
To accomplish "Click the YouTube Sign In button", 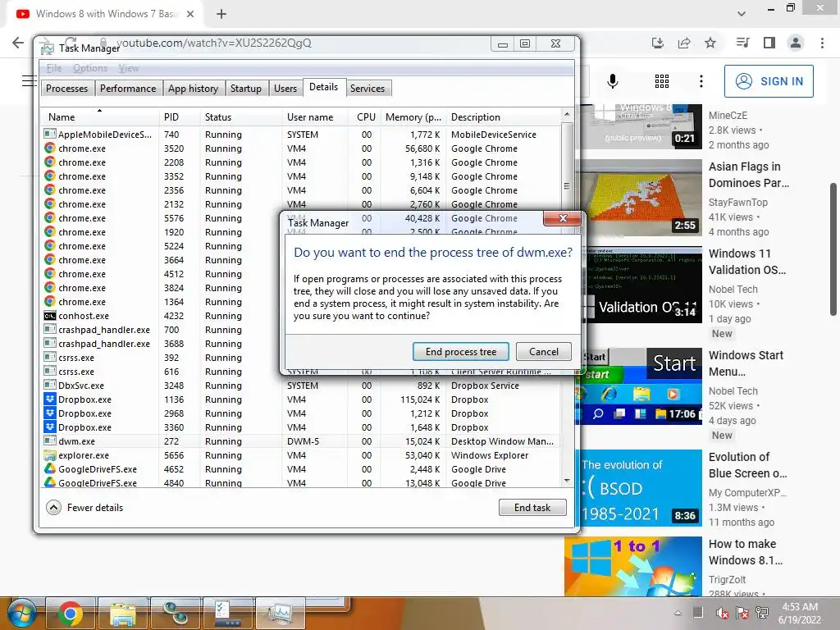I will pos(769,81).
